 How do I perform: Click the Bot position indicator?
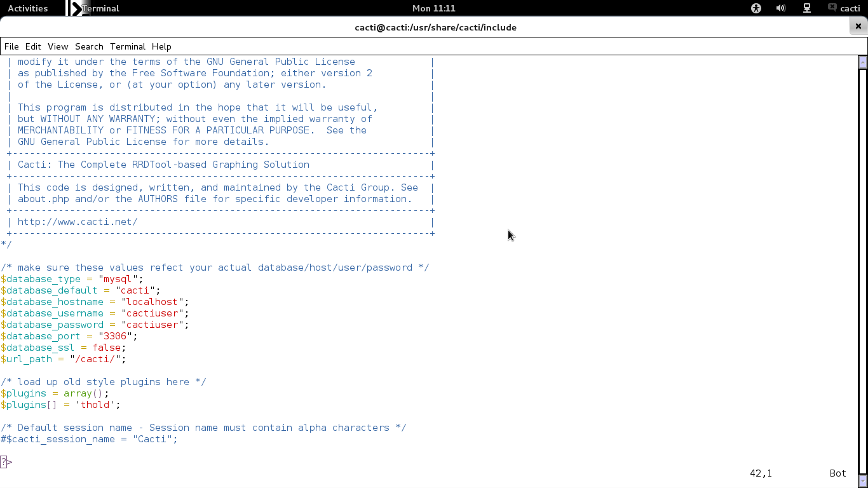pos(838,473)
